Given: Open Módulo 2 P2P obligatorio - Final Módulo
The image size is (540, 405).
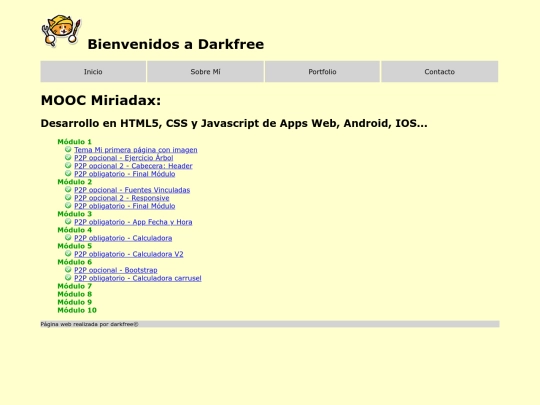Looking at the screenshot, I should tap(125, 206).
